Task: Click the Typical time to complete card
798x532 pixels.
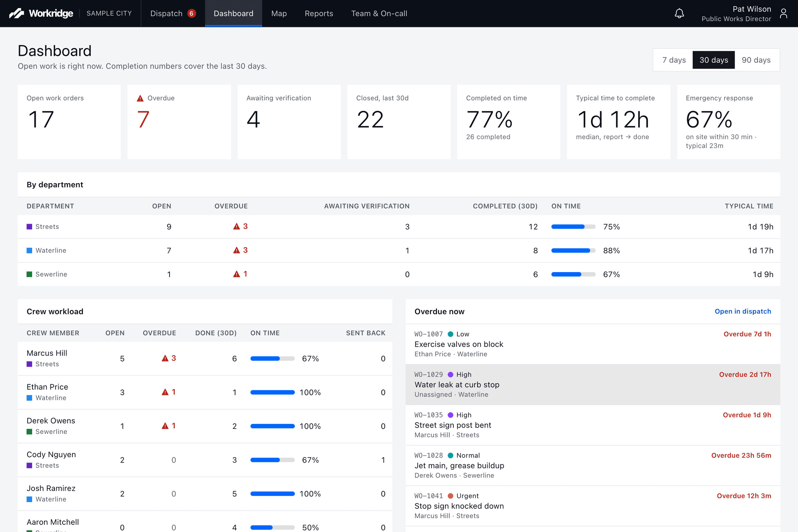Action: [618, 122]
